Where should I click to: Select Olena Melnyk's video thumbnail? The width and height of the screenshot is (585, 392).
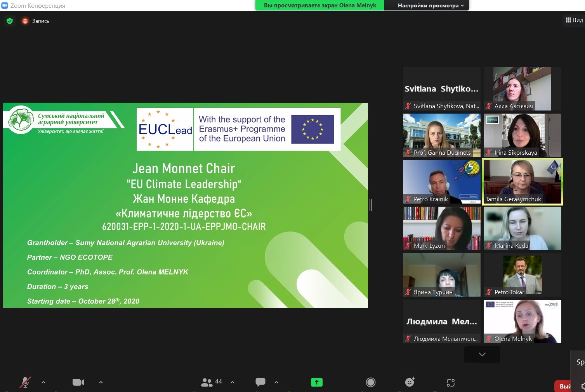pyautogui.click(x=522, y=321)
